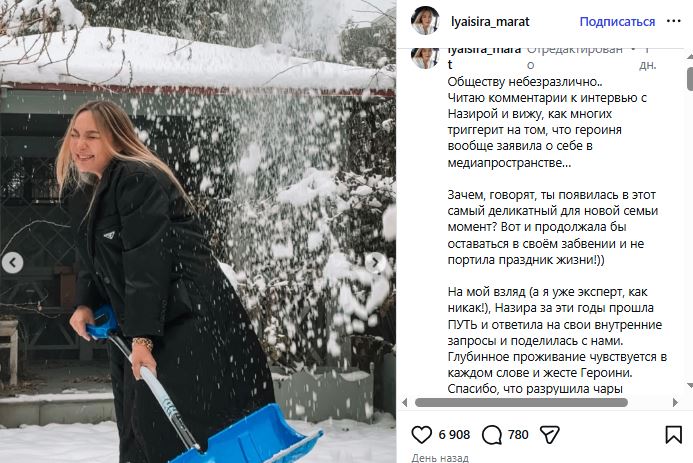The image size is (693, 463).
Task: Click horizontal scrollbar right arrow
Action: coord(675,402)
